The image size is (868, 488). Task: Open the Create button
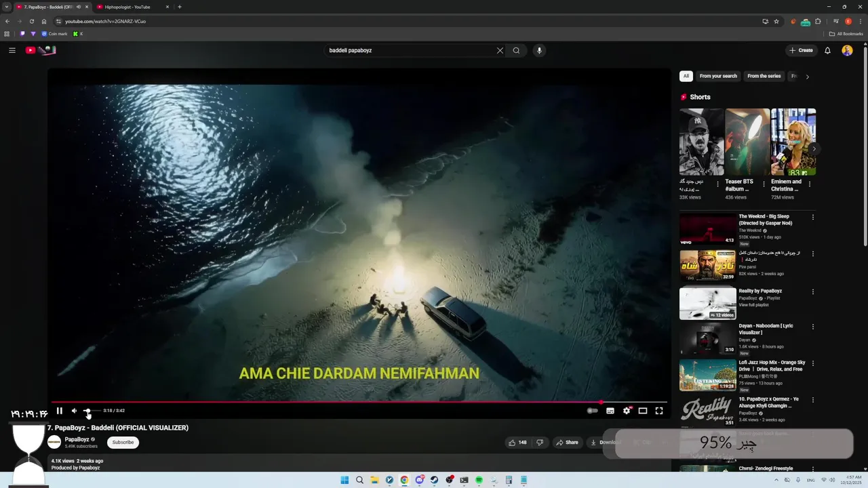pos(801,50)
